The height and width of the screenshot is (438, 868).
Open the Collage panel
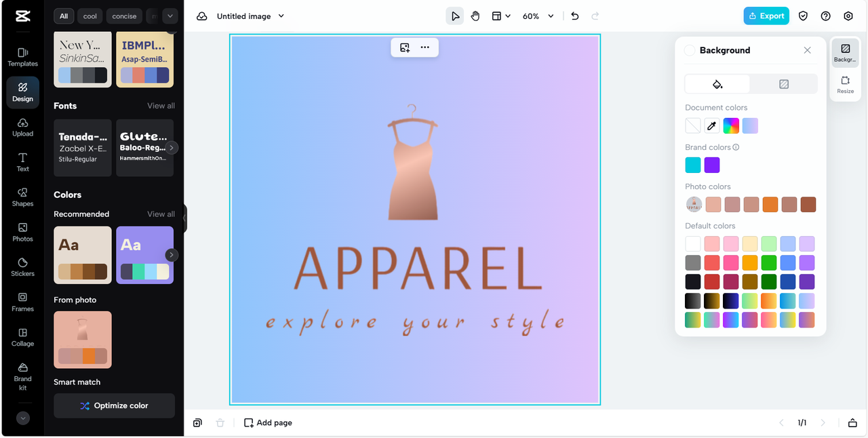[22, 338]
